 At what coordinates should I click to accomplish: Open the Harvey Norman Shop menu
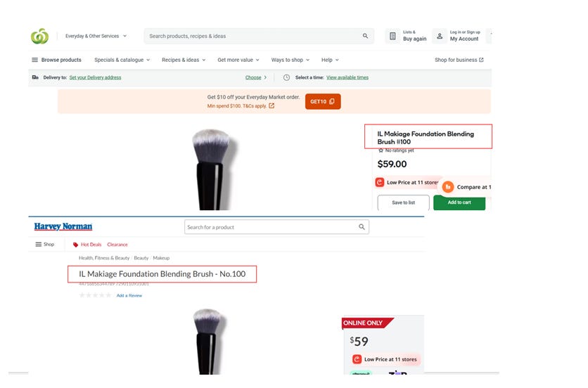click(44, 244)
